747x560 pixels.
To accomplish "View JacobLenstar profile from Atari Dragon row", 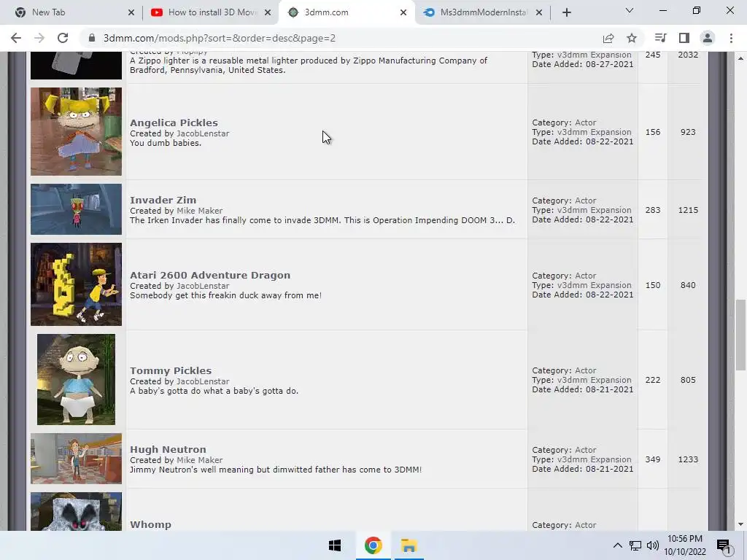I will (x=203, y=286).
